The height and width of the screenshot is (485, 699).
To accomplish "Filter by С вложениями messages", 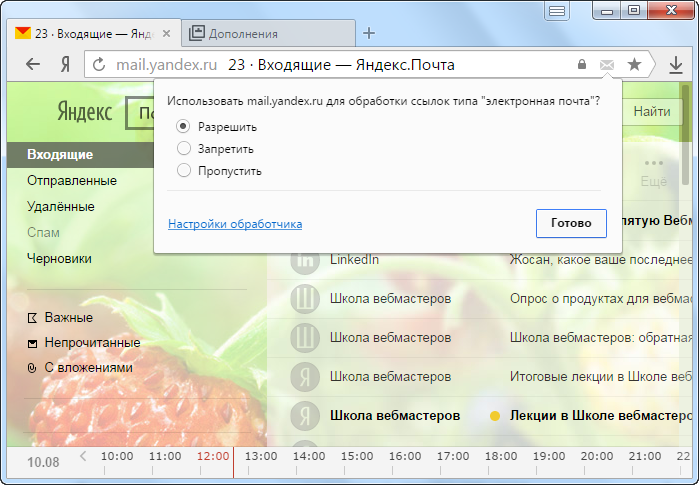I will 89,368.
